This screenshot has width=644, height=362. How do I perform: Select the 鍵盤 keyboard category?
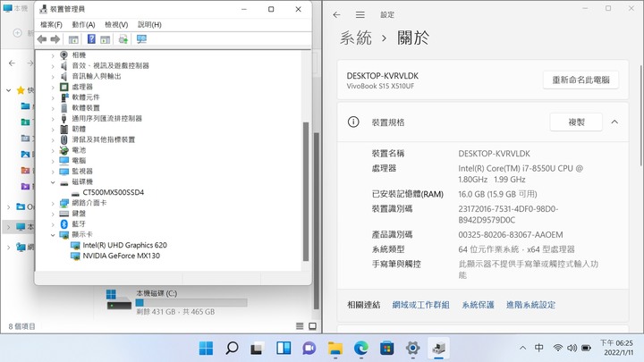pos(79,214)
